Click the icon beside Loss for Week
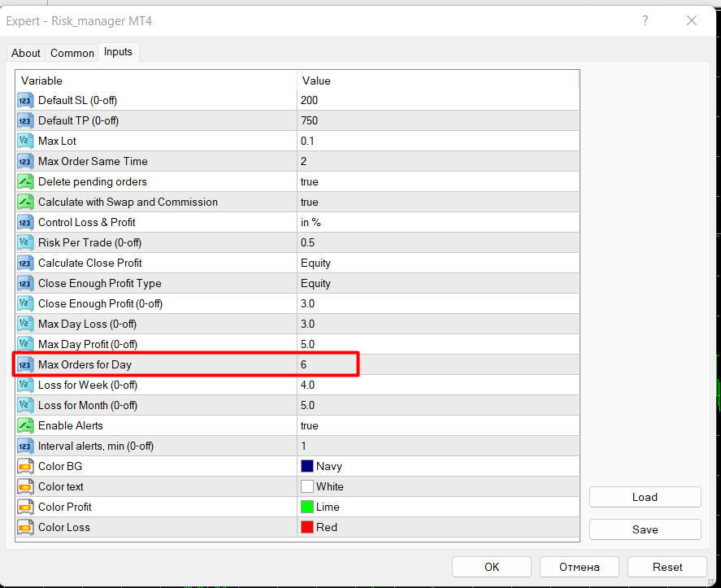The width and height of the screenshot is (721, 588). click(25, 385)
